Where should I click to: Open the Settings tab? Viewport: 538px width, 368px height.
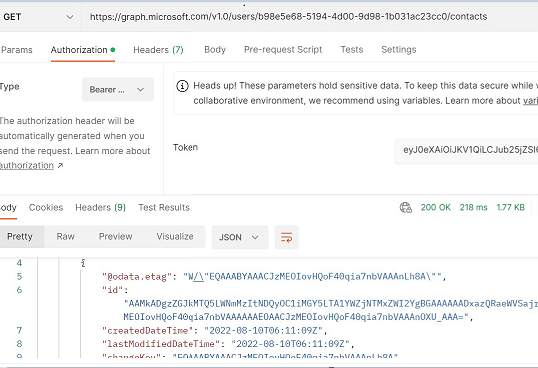point(399,50)
